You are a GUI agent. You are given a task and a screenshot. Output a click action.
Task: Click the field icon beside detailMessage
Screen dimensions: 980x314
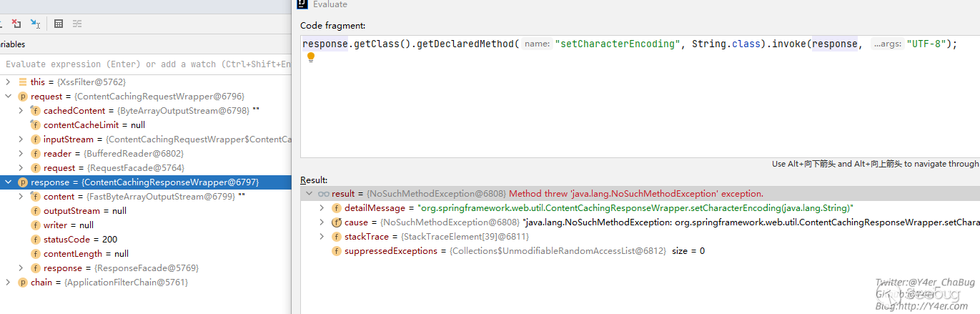click(x=337, y=208)
